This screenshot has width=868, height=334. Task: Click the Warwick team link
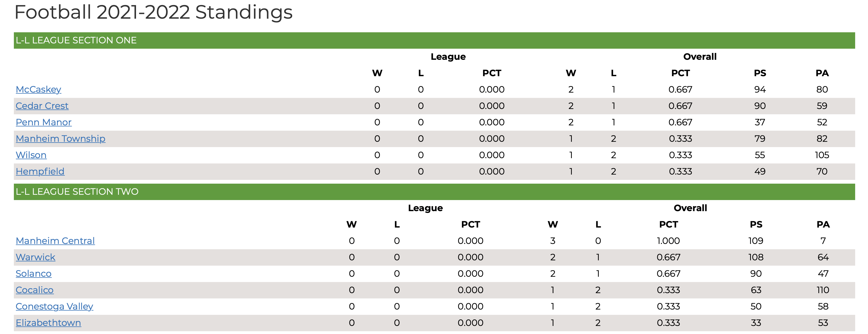[x=35, y=257]
